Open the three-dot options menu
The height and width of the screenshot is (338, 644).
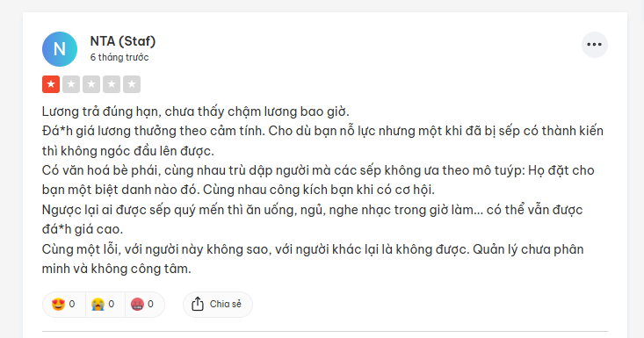click(594, 45)
